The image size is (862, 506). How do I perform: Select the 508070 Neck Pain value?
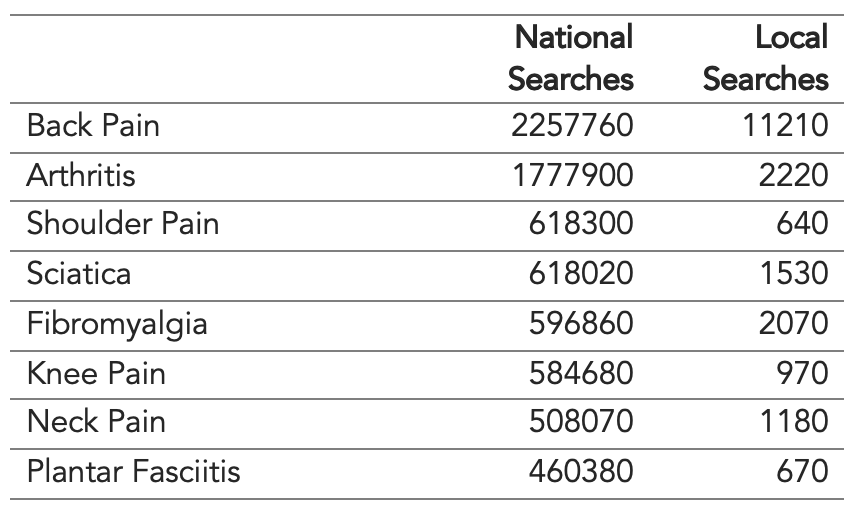tap(581, 421)
